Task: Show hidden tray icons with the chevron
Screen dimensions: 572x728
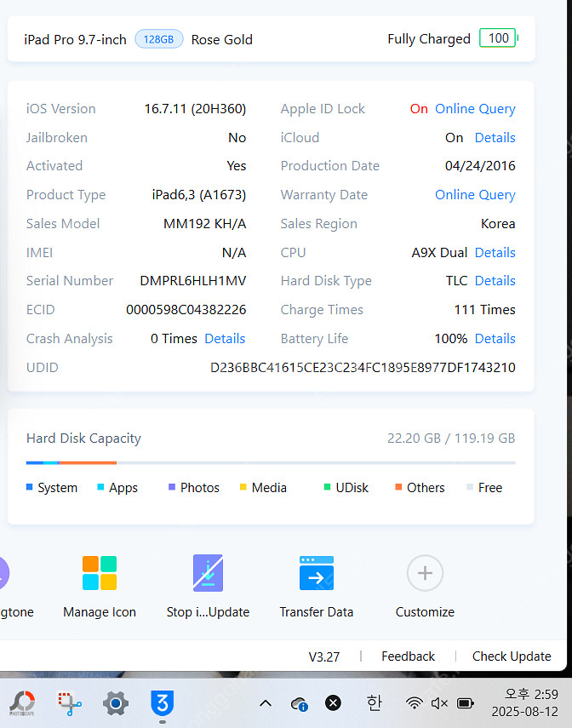Action: tap(265, 704)
